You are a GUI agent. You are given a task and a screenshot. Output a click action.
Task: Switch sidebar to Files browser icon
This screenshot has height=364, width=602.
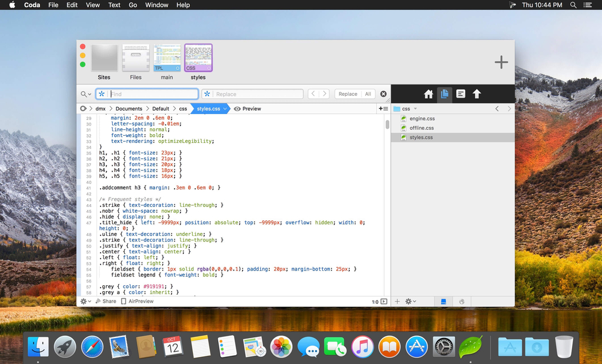(x=444, y=94)
